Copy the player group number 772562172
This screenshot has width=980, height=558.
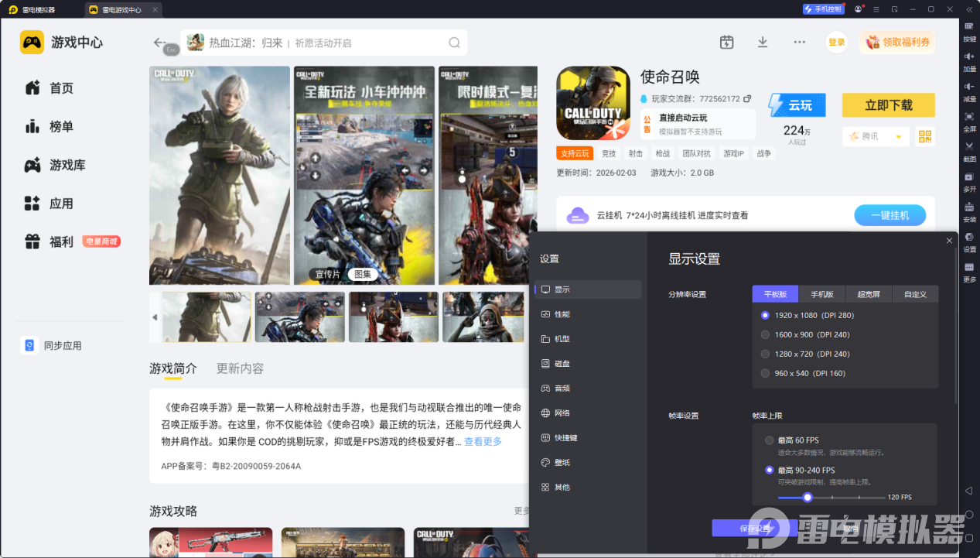(747, 99)
